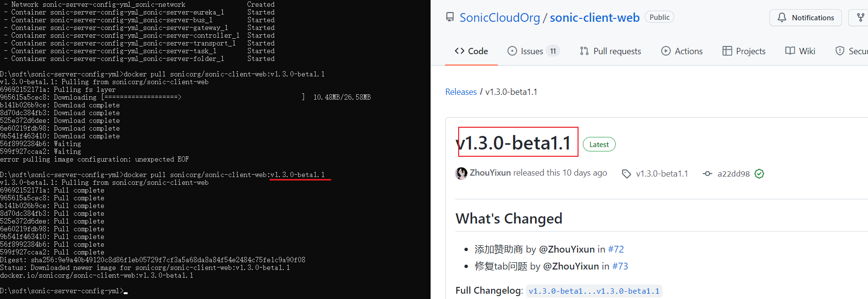The height and width of the screenshot is (299, 868).
Task: Click the fork icon at top right
Action: pos(861,17)
